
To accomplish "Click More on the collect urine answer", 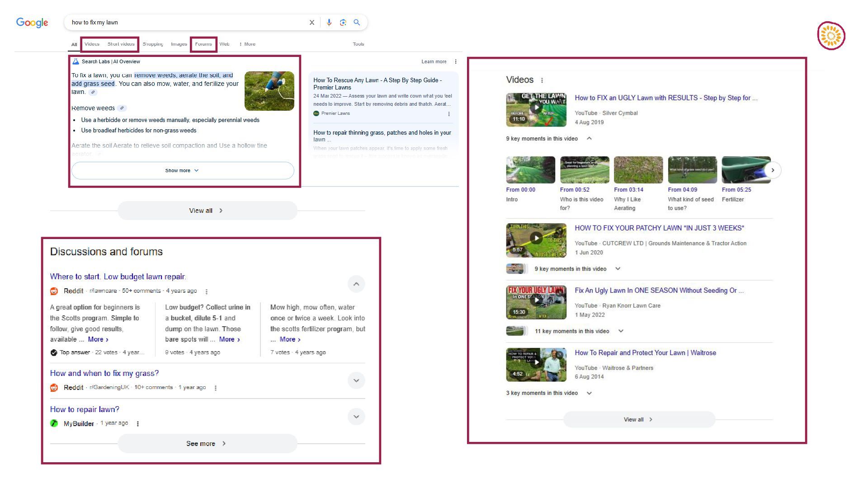I will tap(230, 340).
